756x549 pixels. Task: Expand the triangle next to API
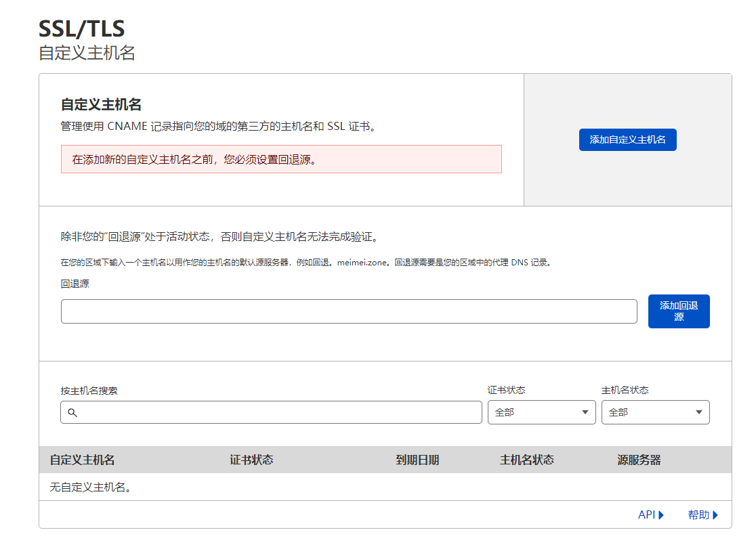click(661, 515)
